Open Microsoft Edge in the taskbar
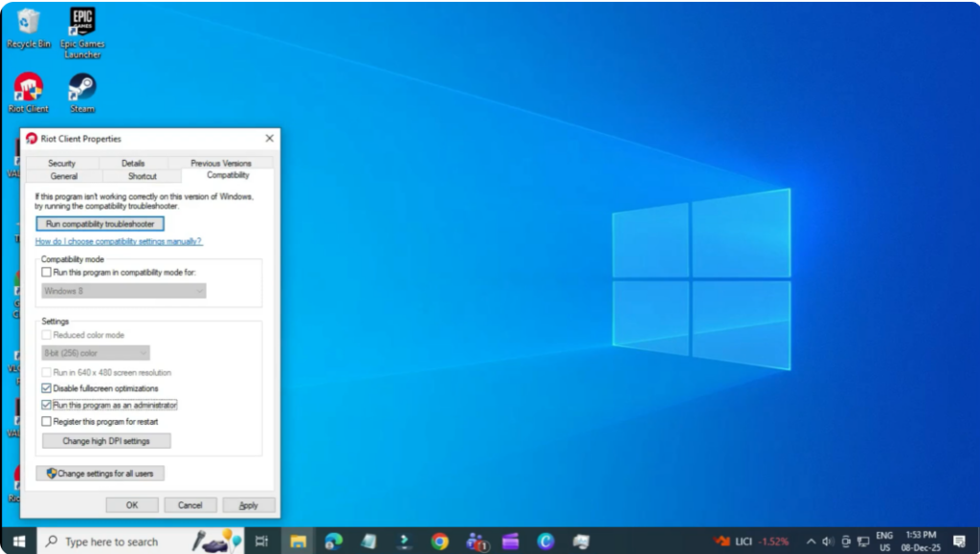This screenshot has width=980, height=554. click(x=333, y=541)
